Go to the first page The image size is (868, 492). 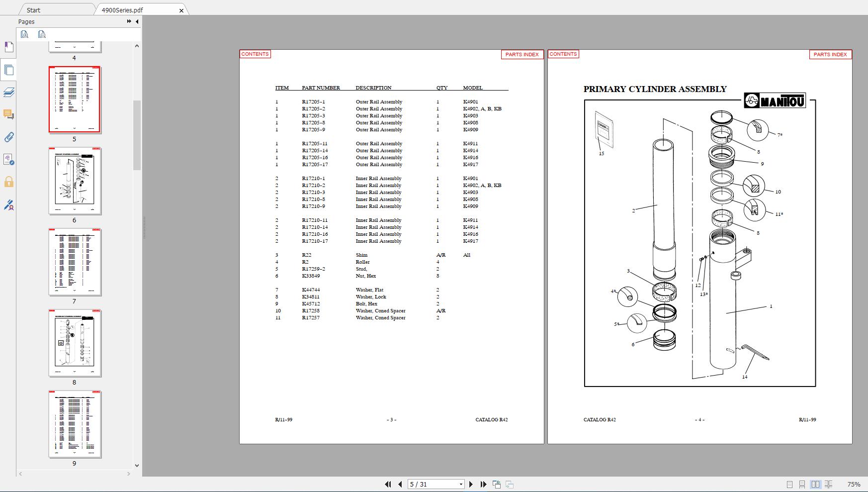pyautogui.click(x=388, y=484)
